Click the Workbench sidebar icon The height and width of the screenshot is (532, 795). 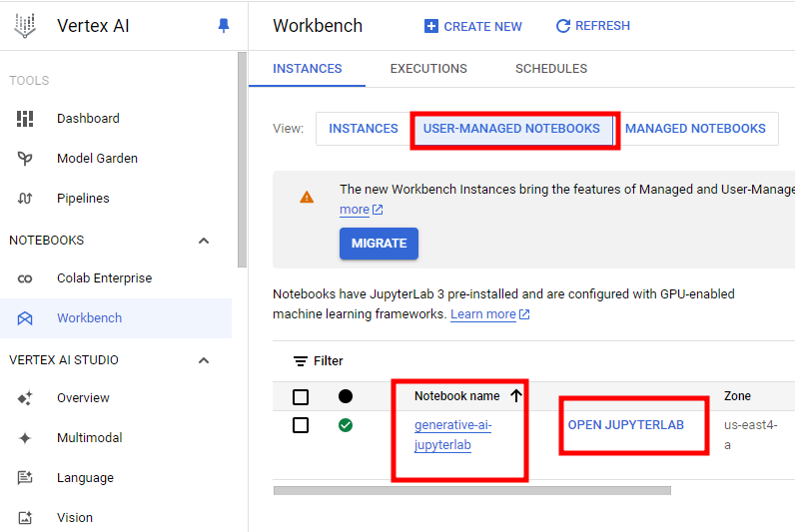(x=25, y=318)
